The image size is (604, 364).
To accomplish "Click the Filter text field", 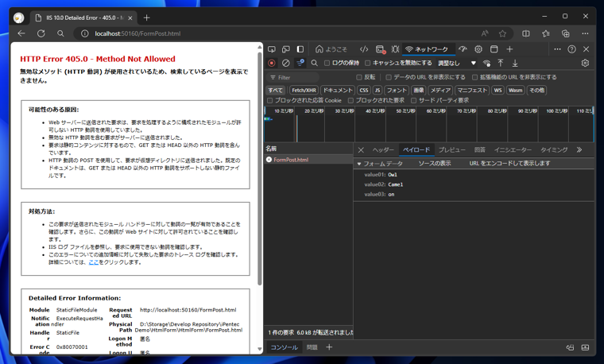I will click(x=293, y=77).
